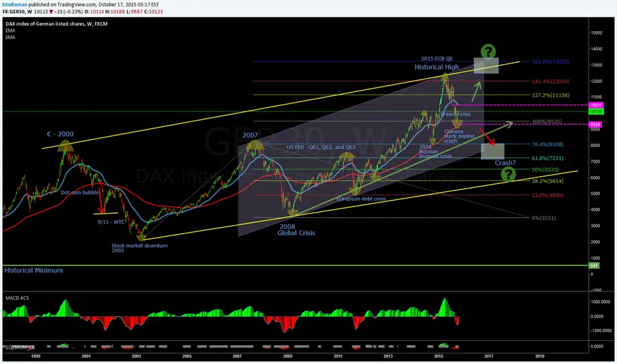Click 2009 on the time axis
Viewport: 617px width, 364px height.
tap(287, 356)
